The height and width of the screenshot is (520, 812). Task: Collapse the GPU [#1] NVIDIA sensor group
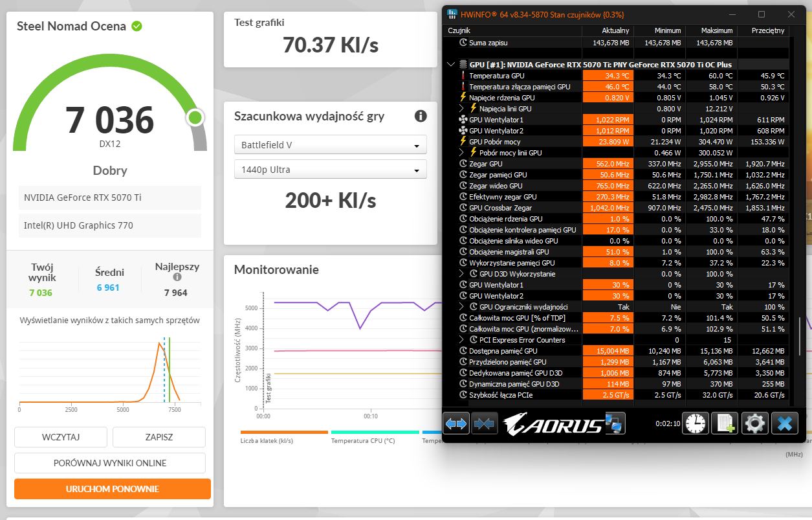click(x=451, y=65)
